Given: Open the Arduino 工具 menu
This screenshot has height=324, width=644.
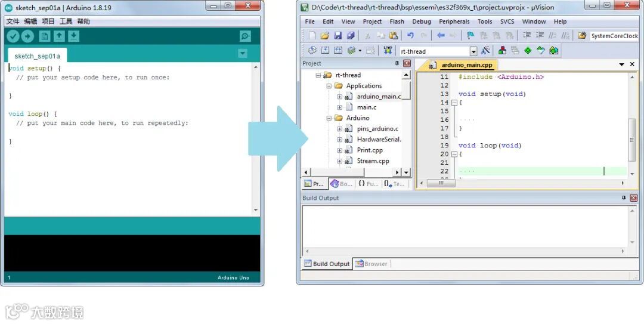Looking at the screenshot, I should point(66,21).
